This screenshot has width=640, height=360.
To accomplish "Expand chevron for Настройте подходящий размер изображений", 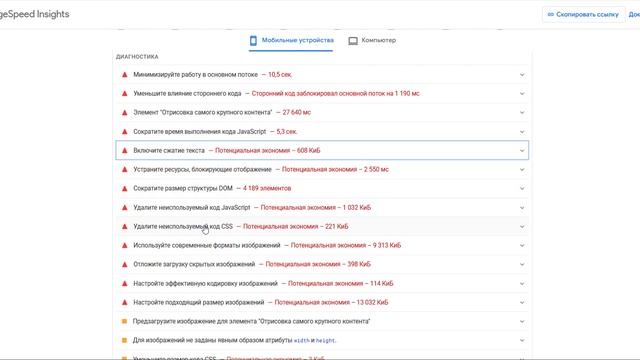I will [x=522, y=302].
